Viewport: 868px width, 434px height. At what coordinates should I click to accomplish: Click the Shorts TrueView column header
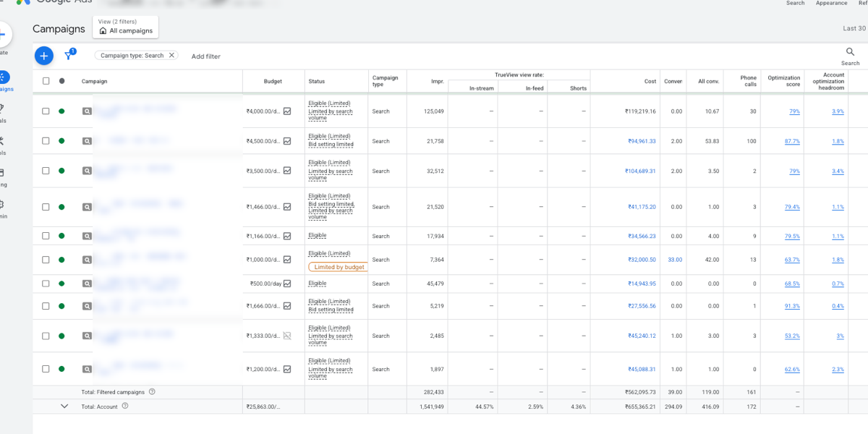pyautogui.click(x=578, y=88)
